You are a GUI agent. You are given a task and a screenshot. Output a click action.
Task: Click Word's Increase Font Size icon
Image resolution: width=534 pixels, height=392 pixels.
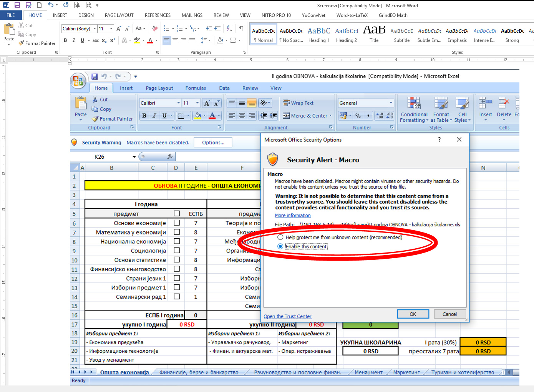coord(119,28)
